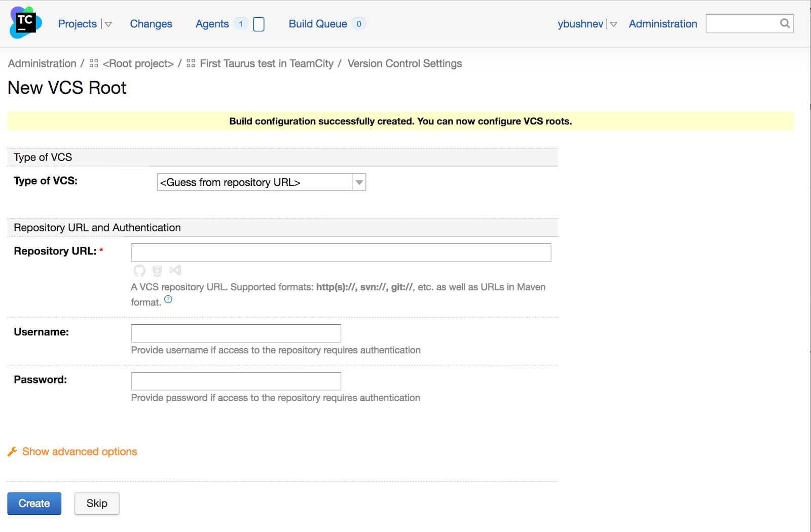The width and height of the screenshot is (811, 532).
Task: Click the Create button
Action: coord(34,503)
